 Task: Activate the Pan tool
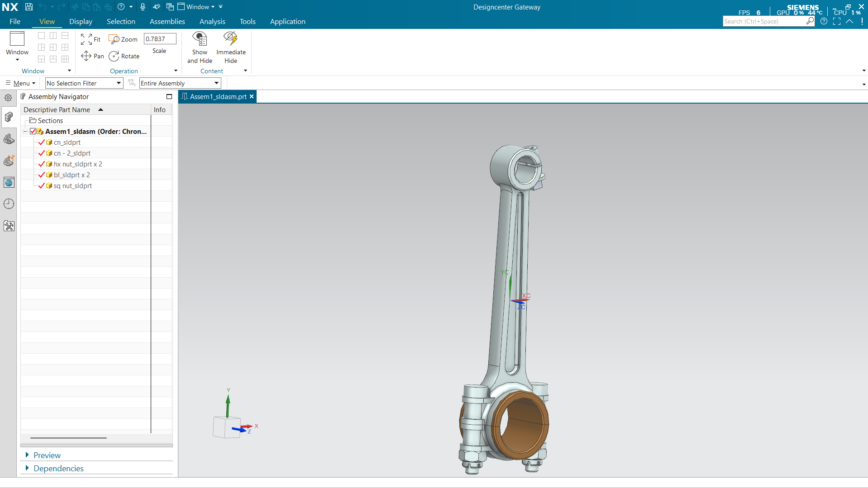click(86, 56)
